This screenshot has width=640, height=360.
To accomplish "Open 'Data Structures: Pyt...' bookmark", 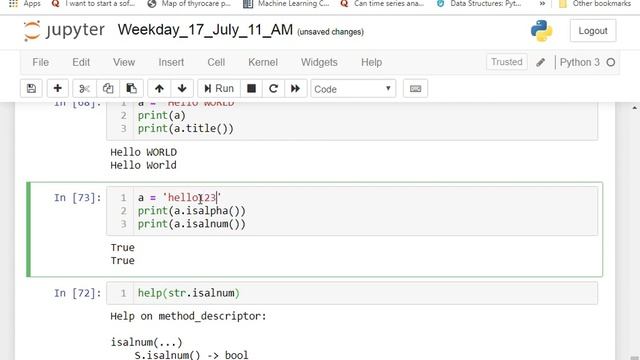I will tap(479, 4).
